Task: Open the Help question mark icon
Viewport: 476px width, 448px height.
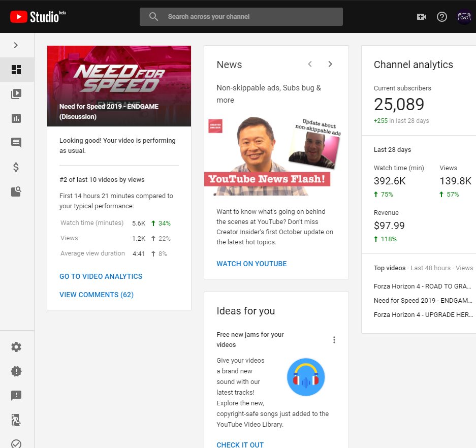Action: (x=441, y=17)
